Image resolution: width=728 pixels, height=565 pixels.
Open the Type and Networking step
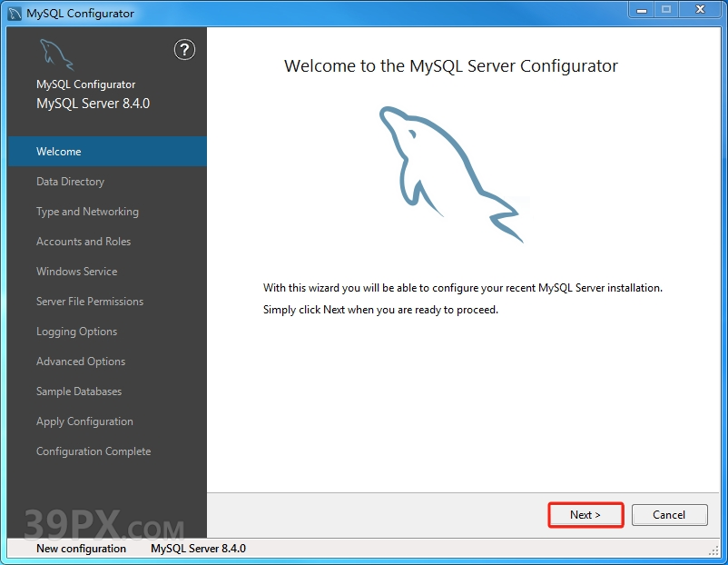(87, 212)
